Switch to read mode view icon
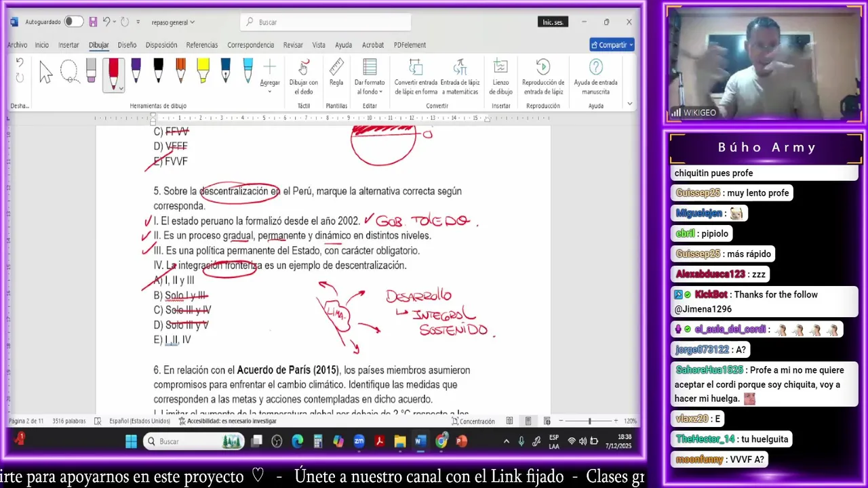 coord(509,421)
